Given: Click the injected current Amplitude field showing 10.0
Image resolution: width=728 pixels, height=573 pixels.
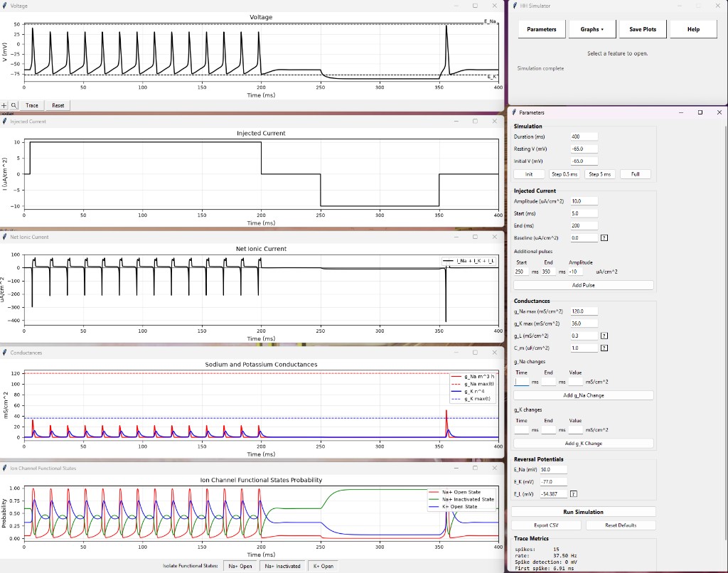Looking at the screenshot, I should click(x=584, y=201).
